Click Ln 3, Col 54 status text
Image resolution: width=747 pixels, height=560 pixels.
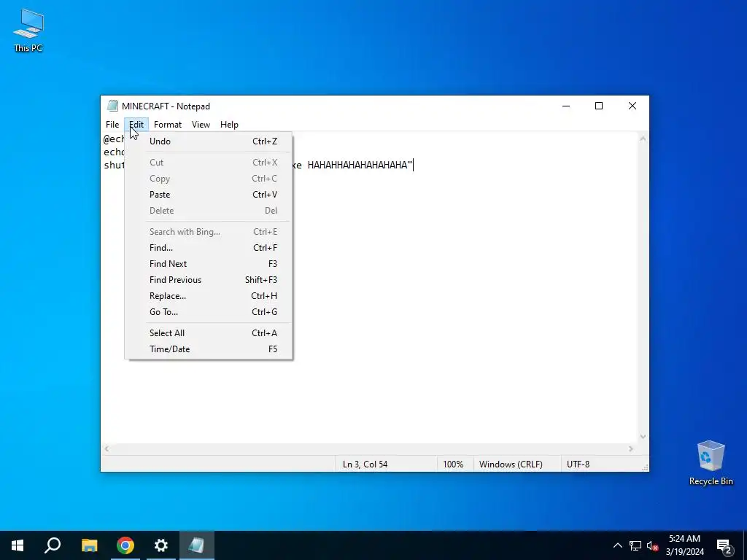(365, 464)
